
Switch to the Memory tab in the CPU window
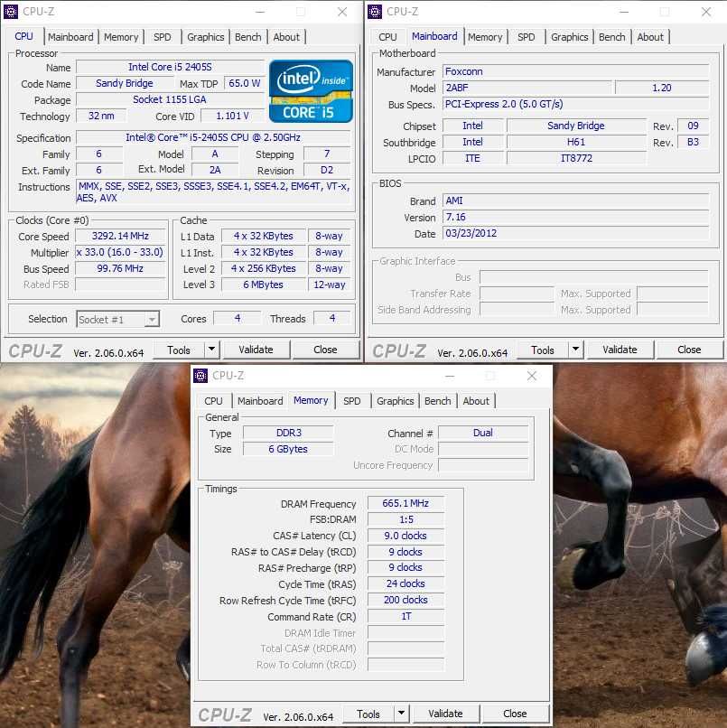point(121,37)
